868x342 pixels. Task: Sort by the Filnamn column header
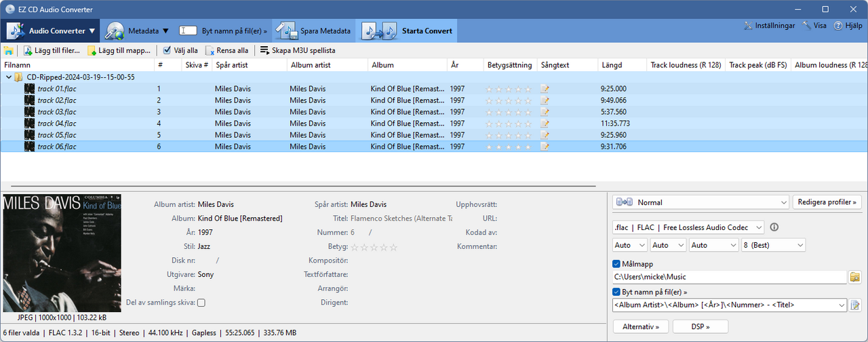[x=77, y=65]
